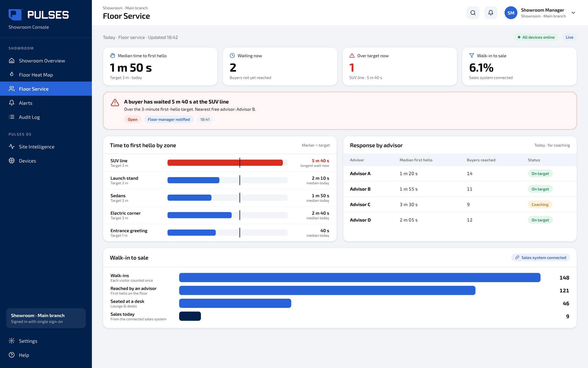Click the red SUV line wait bar
This screenshot has width=588, height=368.
coord(225,163)
